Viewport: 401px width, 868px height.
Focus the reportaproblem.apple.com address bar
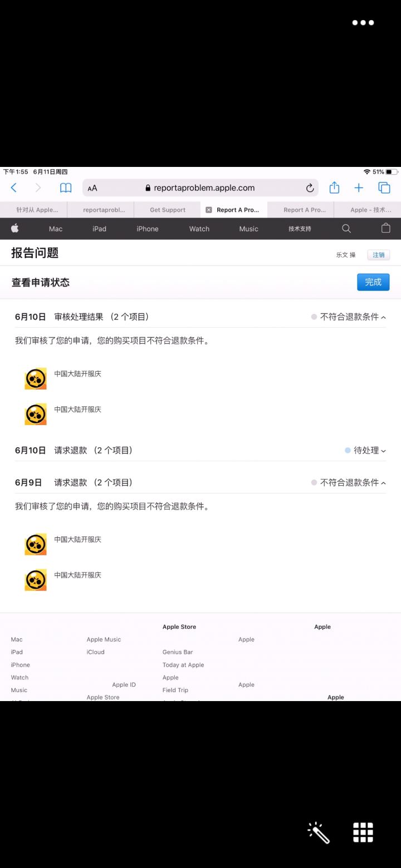tap(200, 188)
